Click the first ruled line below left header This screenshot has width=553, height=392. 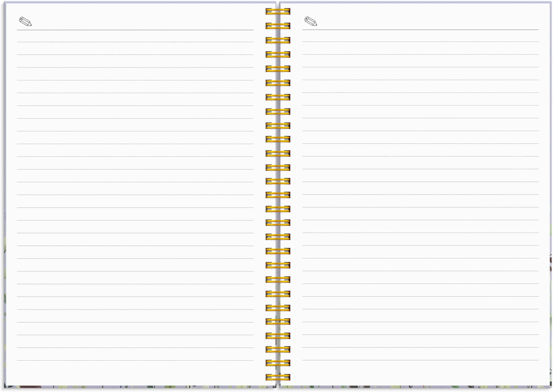coord(135,42)
